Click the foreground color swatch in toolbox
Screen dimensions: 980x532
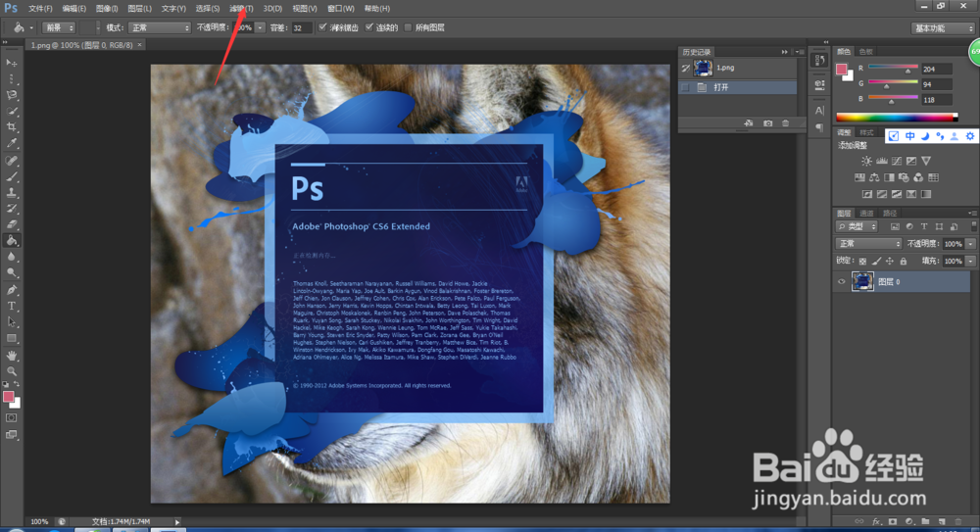[x=8, y=397]
